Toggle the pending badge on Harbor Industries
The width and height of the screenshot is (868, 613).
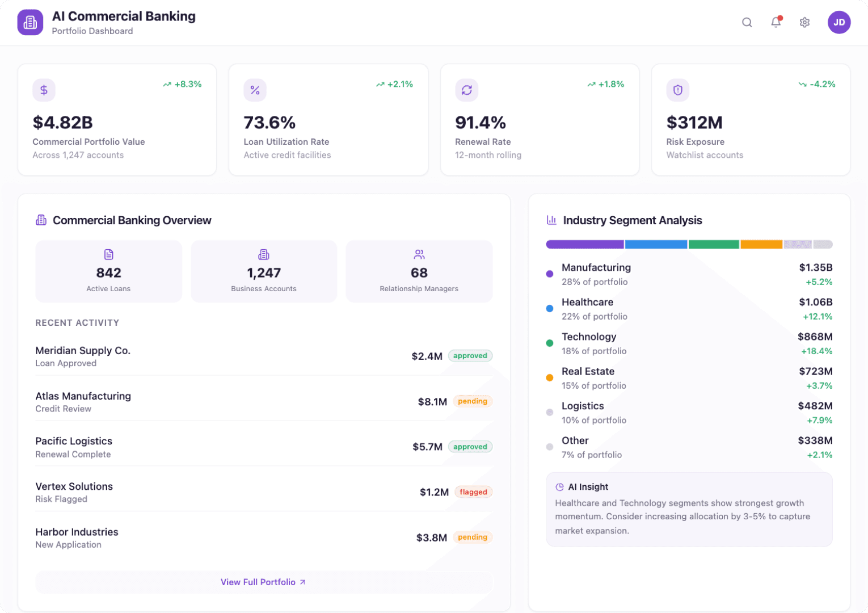(x=473, y=537)
